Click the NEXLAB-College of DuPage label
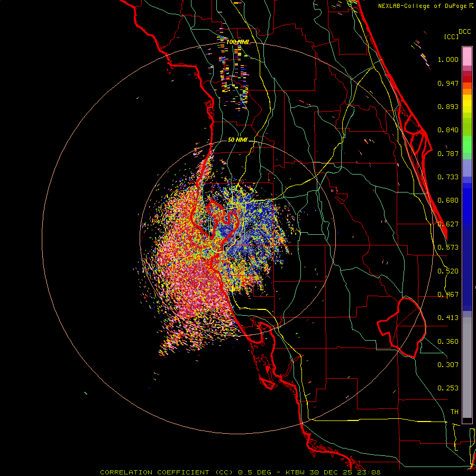The width and height of the screenshot is (476, 476). (423, 6)
